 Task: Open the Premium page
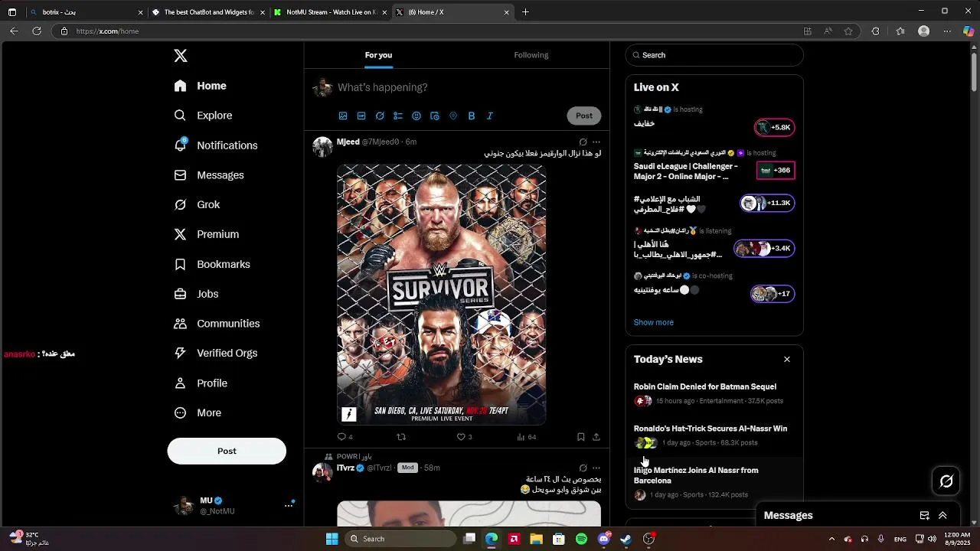point(207,234)
